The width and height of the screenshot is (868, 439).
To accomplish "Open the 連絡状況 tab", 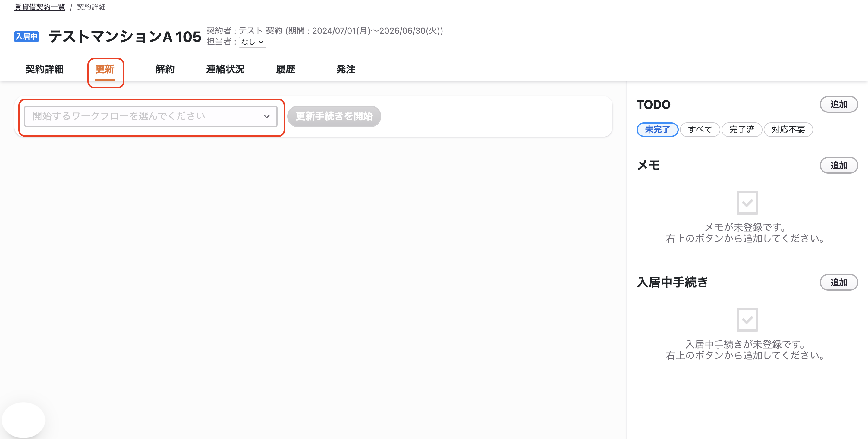I will [225, 69].
